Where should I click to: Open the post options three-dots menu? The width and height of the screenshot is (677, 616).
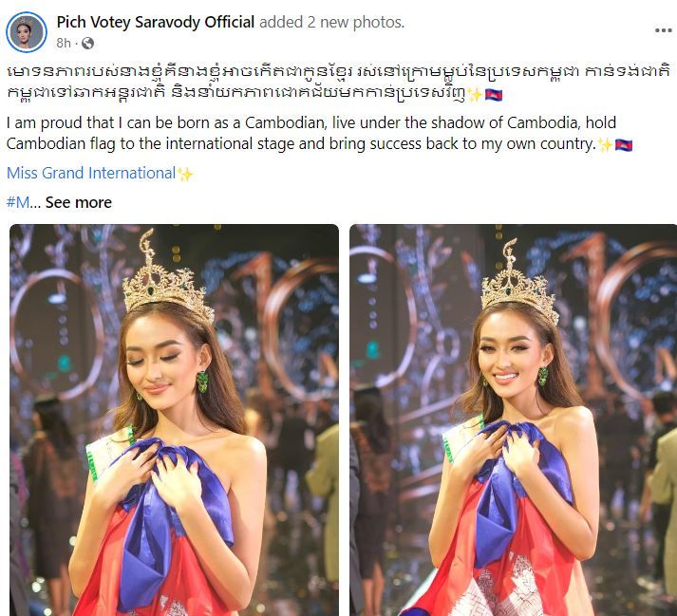click(x=663, y=29)
